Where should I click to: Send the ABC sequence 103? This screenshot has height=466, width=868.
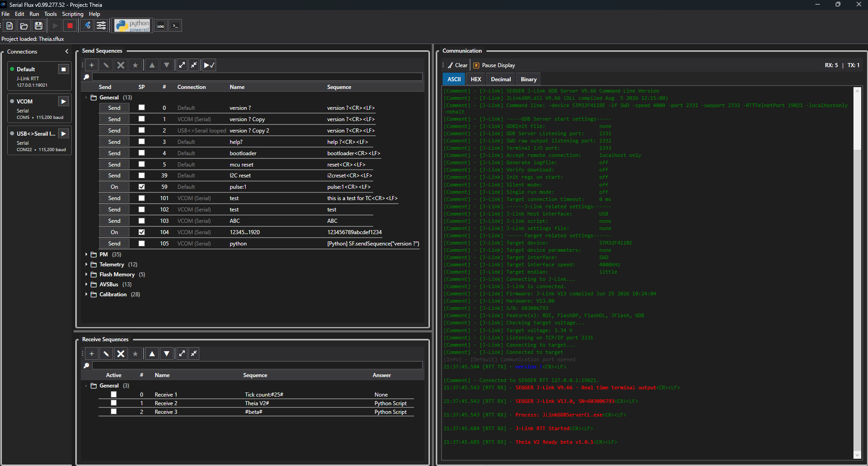(x=114, y=221)
